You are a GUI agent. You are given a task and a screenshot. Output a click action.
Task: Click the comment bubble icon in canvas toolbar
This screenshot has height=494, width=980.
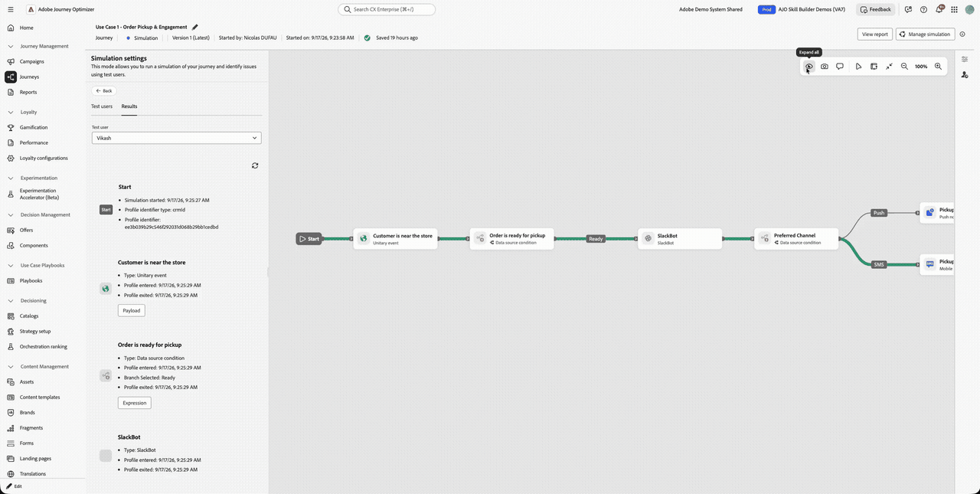840,67
